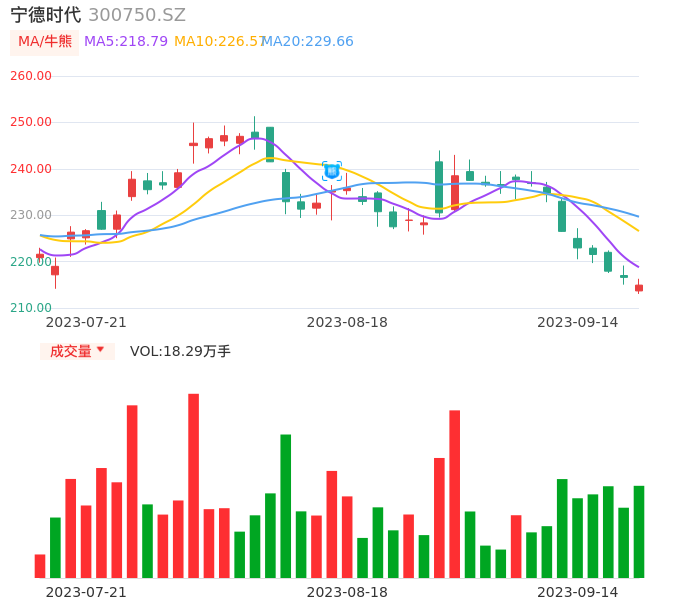The height and width of the screenshot is (606, 686).
Task: Click the tallest green volume bar
Action: pyautogui.click(x=286, y=506)
